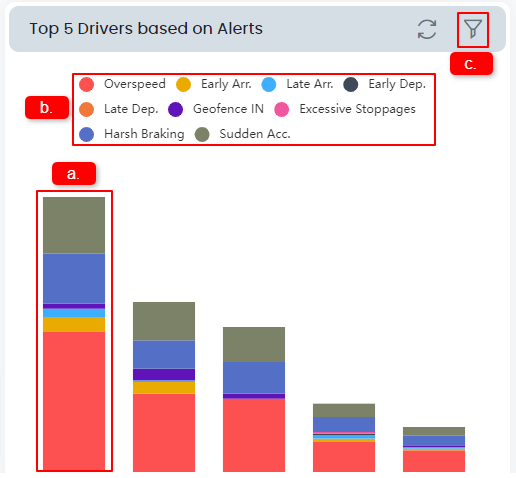Toggle the Harsh Braking legend item
This screenshot has width=516, height=478.
132,134
